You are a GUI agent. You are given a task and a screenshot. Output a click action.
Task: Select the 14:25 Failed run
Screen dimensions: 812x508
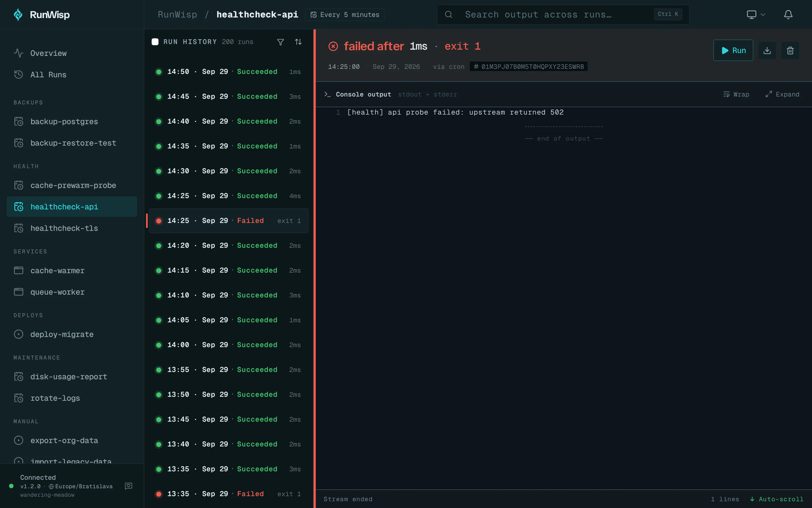coord(228,221)
